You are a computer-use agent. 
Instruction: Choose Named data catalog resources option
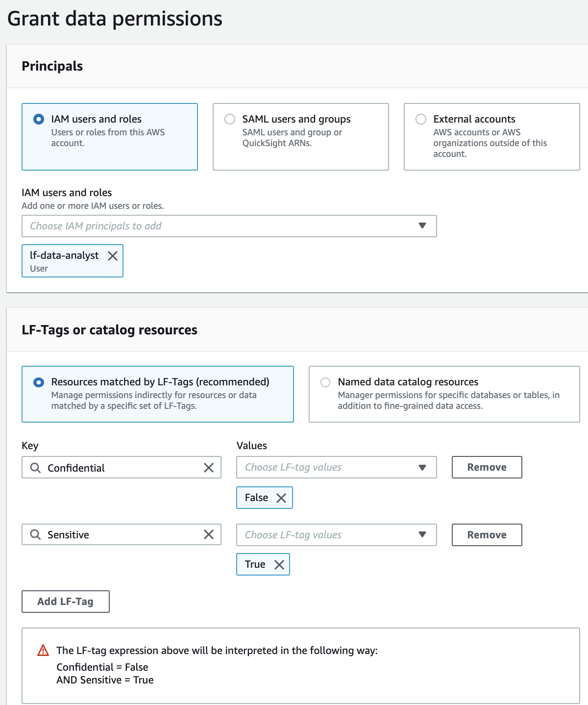click(x=325, y=382)
